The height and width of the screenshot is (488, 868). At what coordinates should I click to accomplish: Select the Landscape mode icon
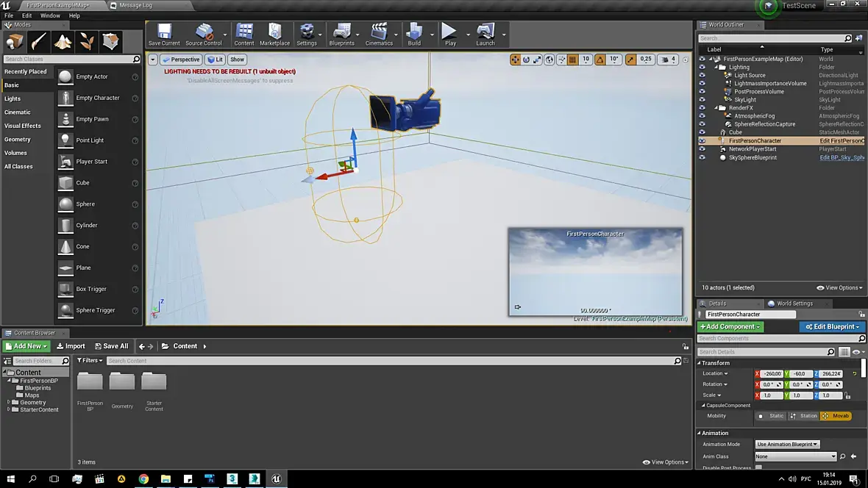tap(63, 41)
